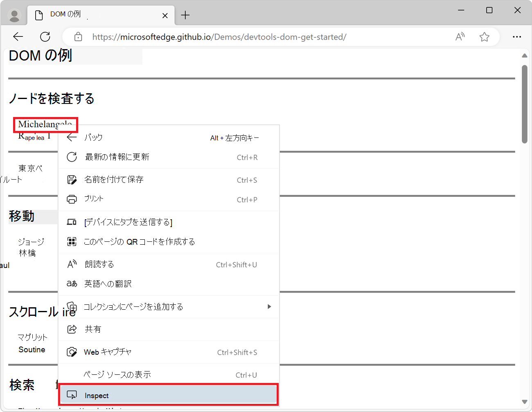Screen dimensions: 532x412
Task: Choose バック in the context menu
Action: (169, 137)
